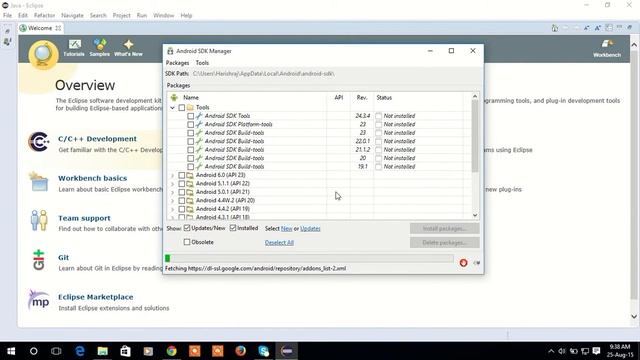Viewport: 640px width, 360px height.
Task: Click the red stop button in SDK Manager
Action: click(463, 263)
